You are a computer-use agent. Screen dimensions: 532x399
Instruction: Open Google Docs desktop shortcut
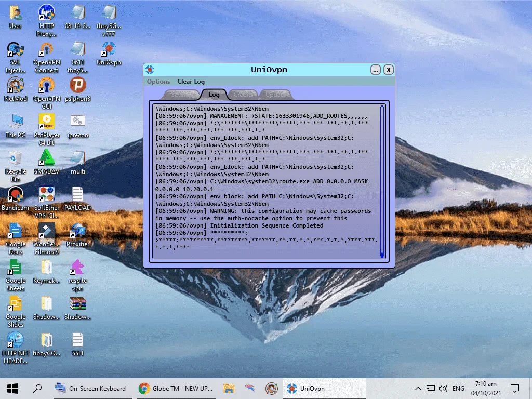pyautogui.click(x=15, y=239)
